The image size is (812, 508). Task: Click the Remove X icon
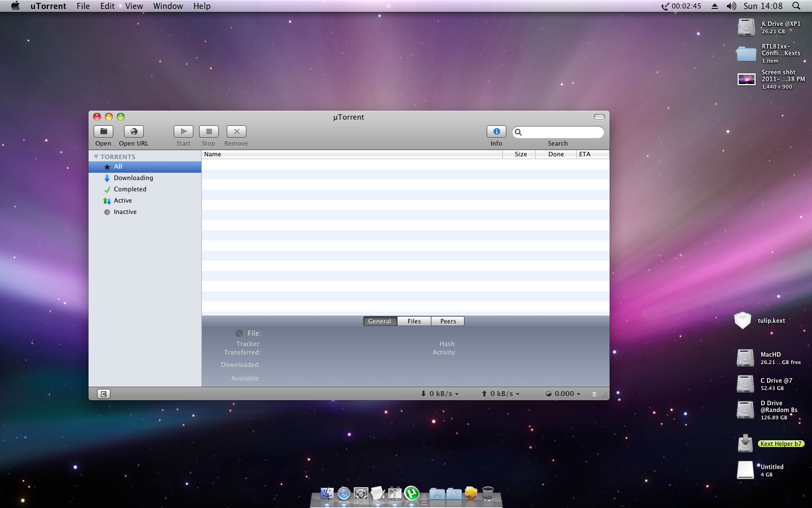(236, 132)
